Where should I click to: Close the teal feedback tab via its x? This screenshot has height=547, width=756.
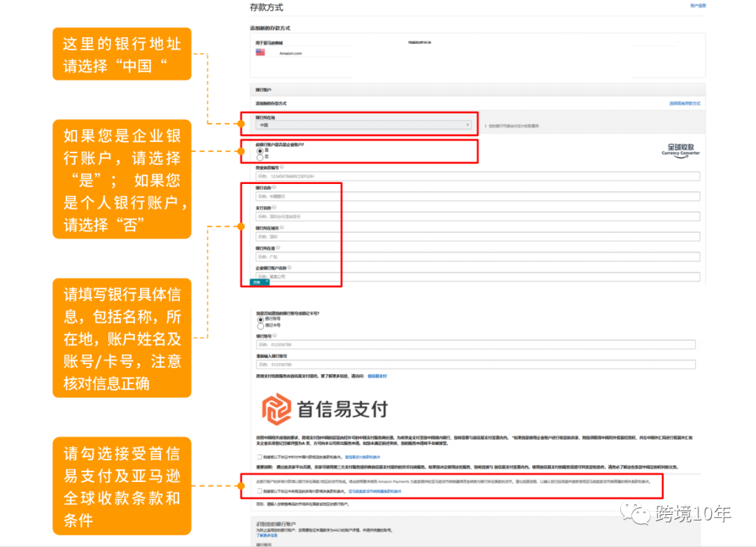point(267,281)
